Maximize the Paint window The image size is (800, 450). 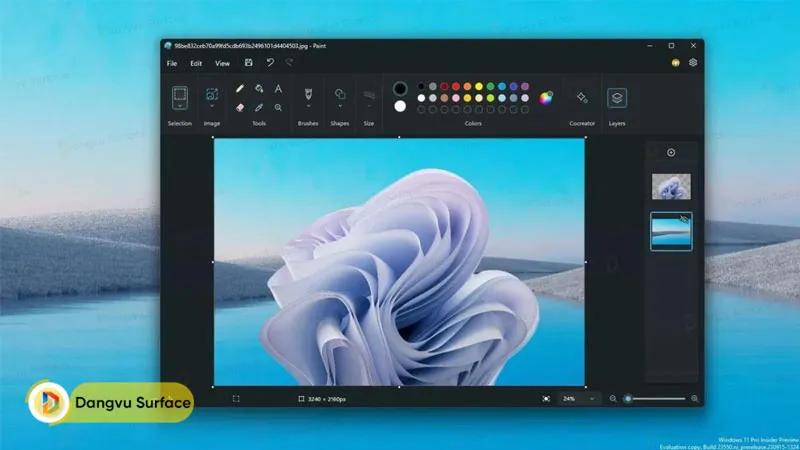671,45
